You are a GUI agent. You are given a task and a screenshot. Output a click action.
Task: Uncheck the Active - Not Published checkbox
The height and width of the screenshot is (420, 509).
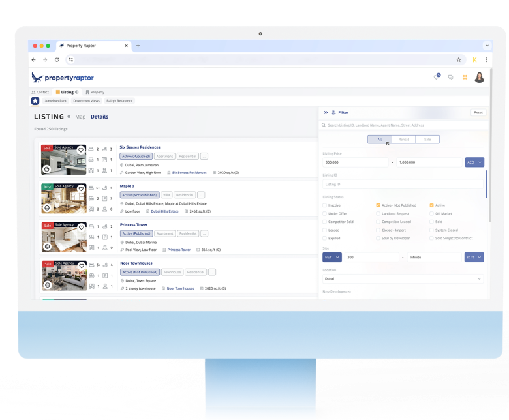point(378,205)
